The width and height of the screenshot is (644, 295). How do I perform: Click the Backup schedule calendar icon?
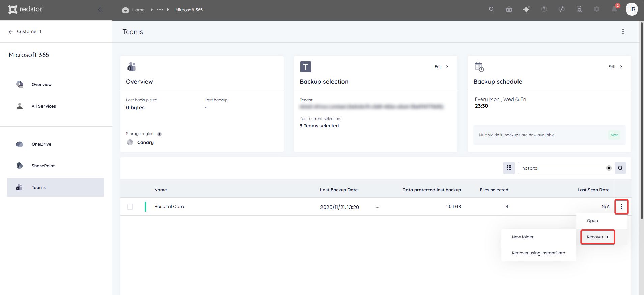coord(479,67)
